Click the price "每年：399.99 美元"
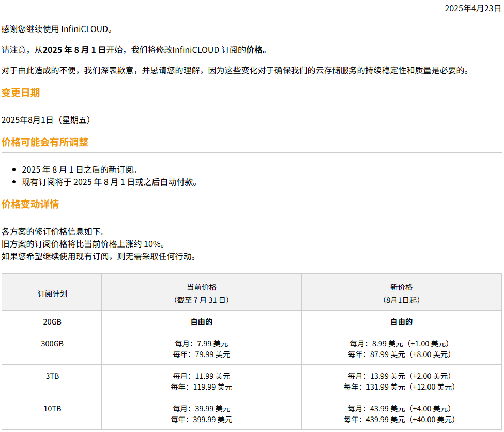 [202, 420]
